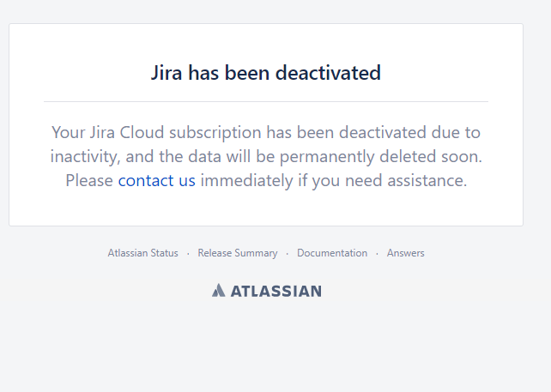The height and width of the screenshot is (392, 551).
Task: Click the "permanently deleted soon" text
Action: tap(381, 157)
